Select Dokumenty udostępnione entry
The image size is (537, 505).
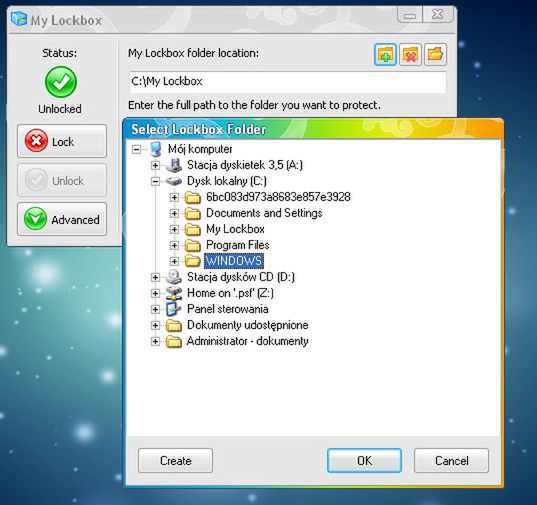click(248, 325)
